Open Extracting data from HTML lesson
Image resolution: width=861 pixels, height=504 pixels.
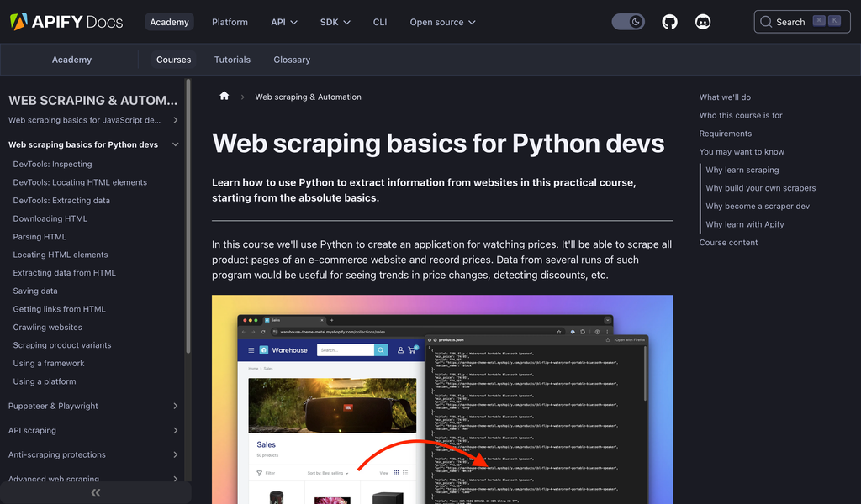[x=64, y=272]
